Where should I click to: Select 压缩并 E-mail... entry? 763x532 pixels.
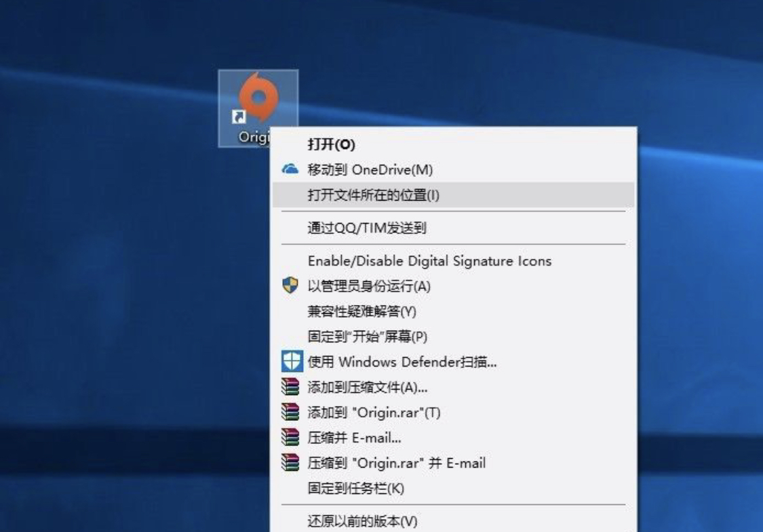click(454, 438)
